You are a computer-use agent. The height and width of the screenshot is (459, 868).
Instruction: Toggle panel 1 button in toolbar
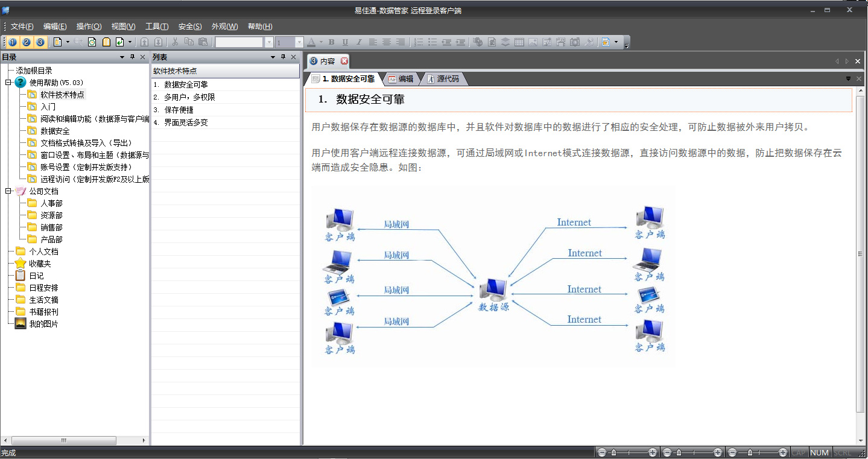pyautogui.click(x=13, y=42)
